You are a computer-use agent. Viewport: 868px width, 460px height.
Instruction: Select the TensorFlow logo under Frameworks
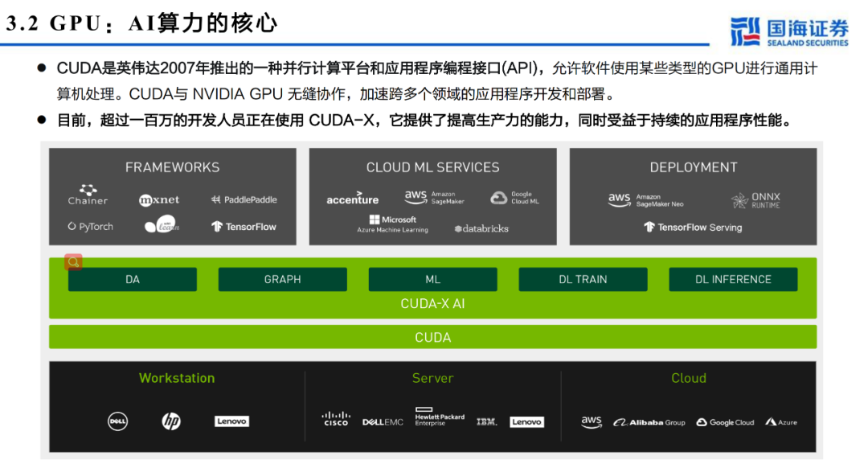pos(244,226)
